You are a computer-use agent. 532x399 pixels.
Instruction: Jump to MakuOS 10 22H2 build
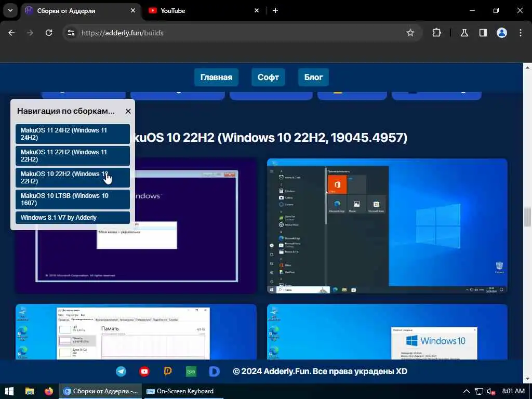coord(73,178)
